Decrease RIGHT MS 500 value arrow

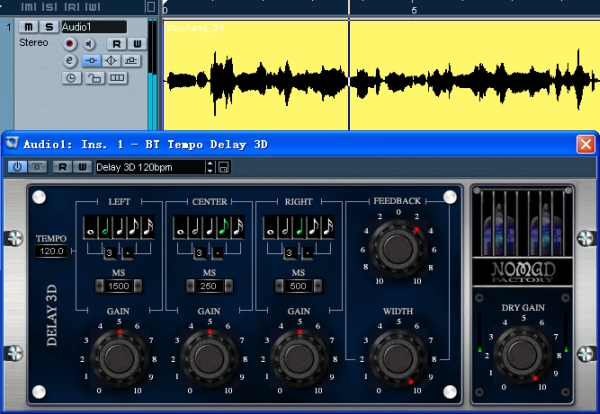pyautogui.click(x=279, y=286)
